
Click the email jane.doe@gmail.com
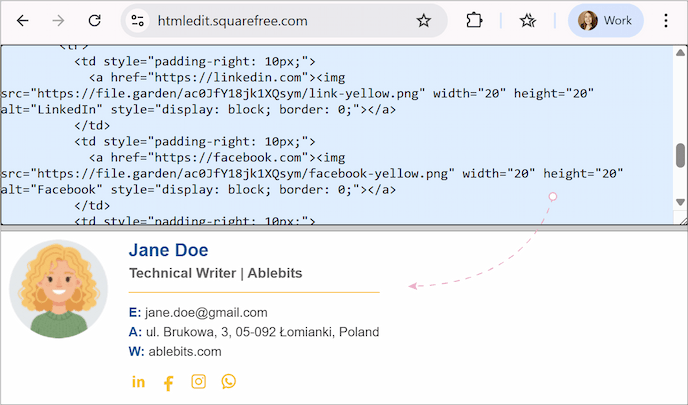206,312
